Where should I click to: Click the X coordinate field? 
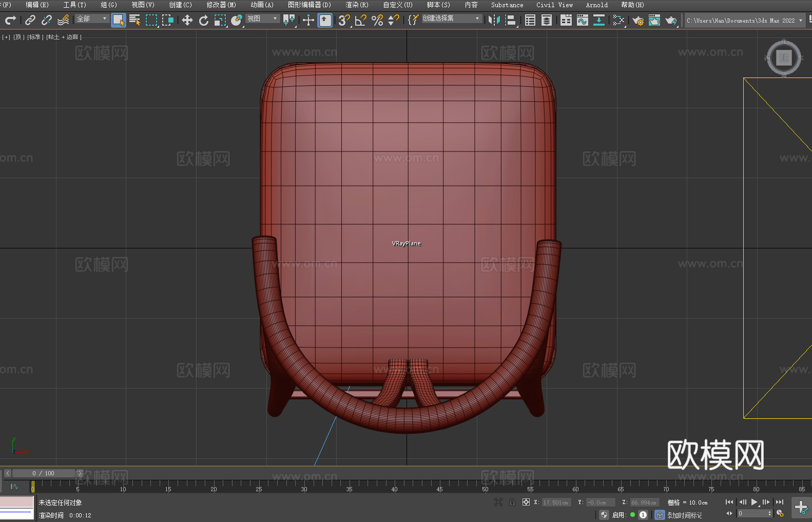556,502
